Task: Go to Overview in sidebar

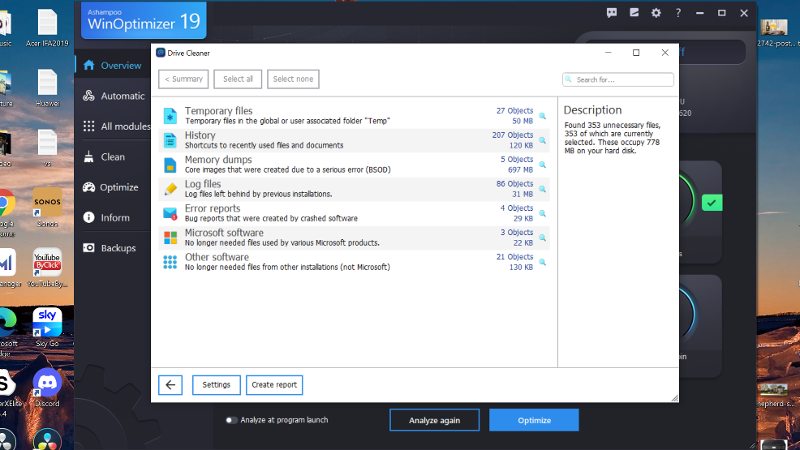Action: pyautogui.click(x=113, y=65)
